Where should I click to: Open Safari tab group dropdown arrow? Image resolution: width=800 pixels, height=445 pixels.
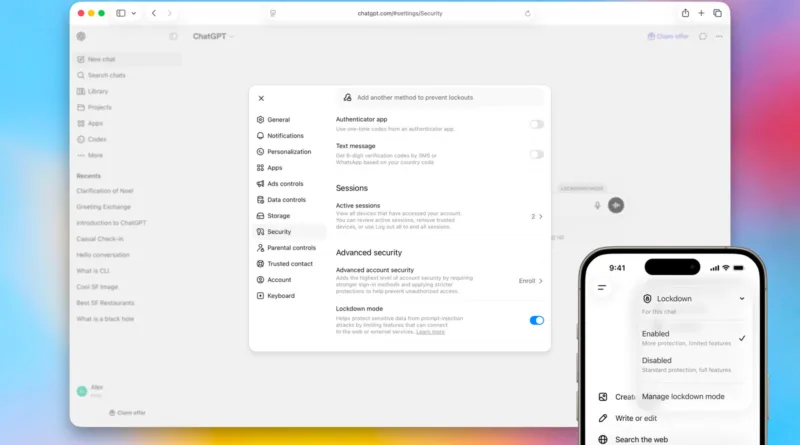[x=134, y=13]
